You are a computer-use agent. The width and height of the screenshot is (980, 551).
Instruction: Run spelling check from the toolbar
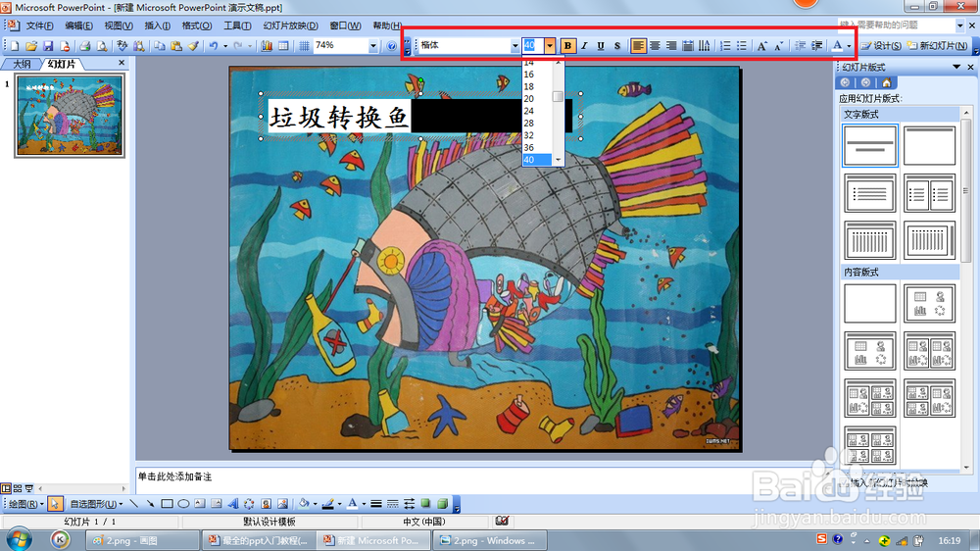pos(122,46)
